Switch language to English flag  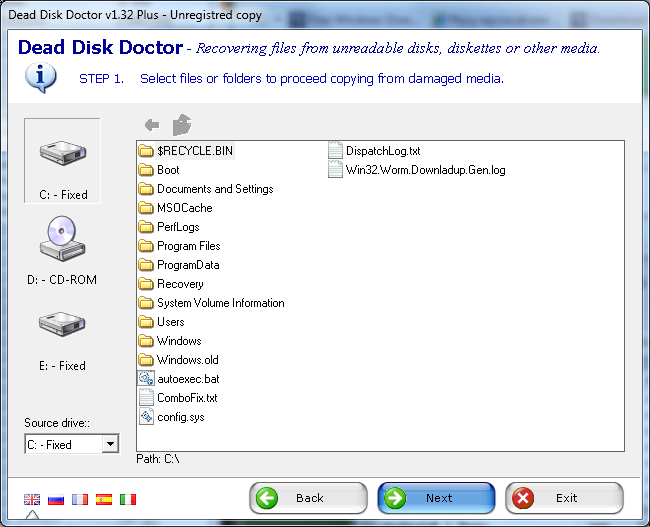point(32,499)
